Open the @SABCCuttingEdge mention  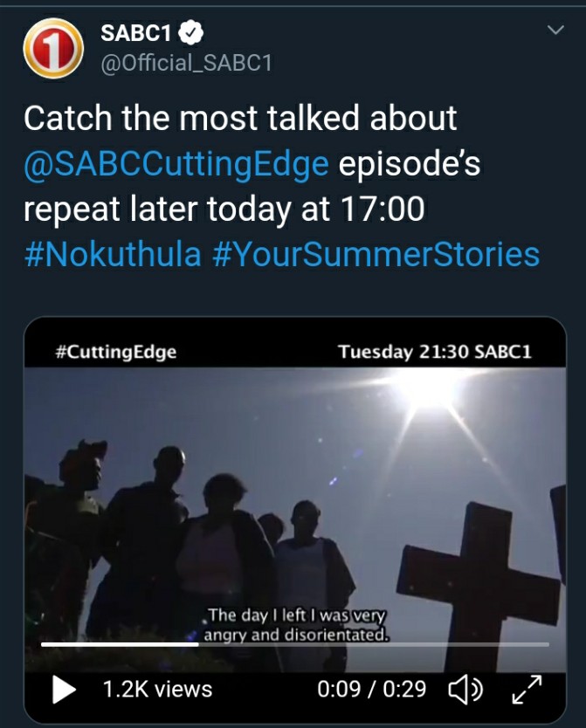(176, 164)
